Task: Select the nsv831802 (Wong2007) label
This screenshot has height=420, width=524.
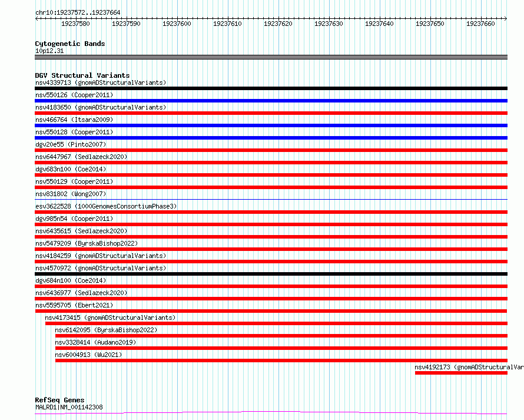Action: [x=71, y=194]
